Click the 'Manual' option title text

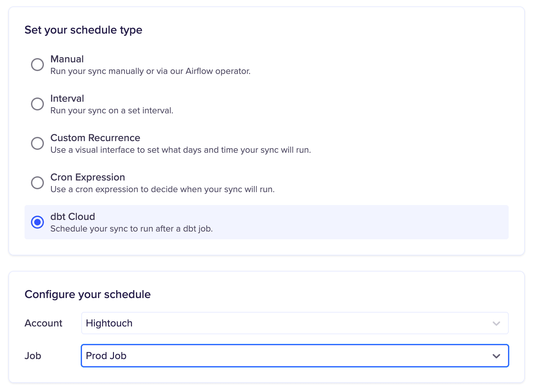pos(67,59)
